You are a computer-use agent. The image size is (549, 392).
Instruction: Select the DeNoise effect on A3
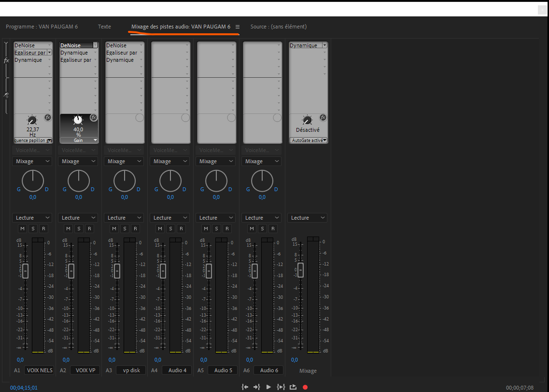(x=117, y=45)
